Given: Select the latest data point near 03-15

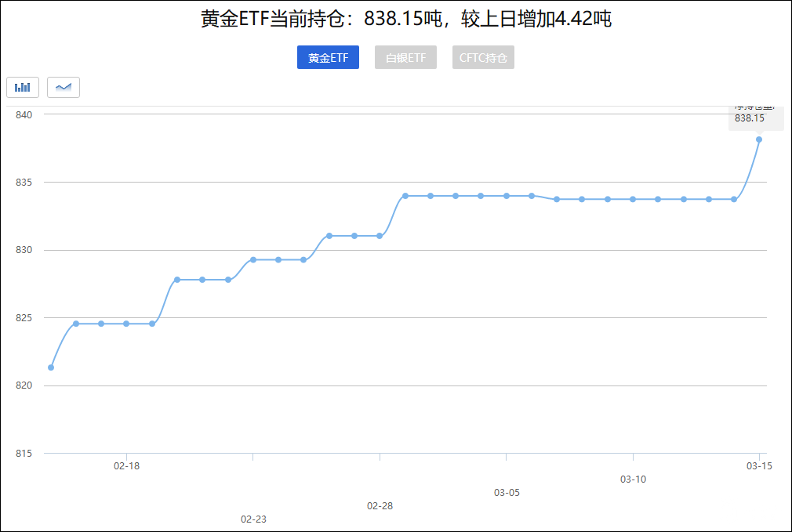Looking at the screenshot, I should click(x=758, y=139).
